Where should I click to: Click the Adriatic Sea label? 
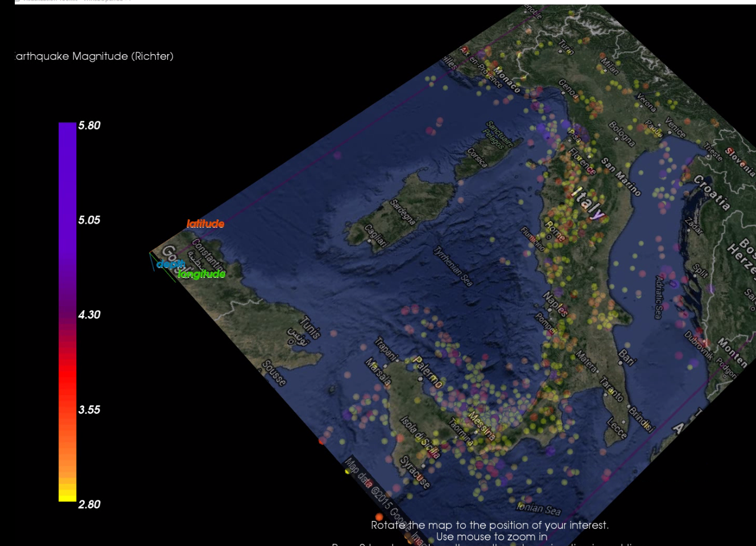pos(659,297)
